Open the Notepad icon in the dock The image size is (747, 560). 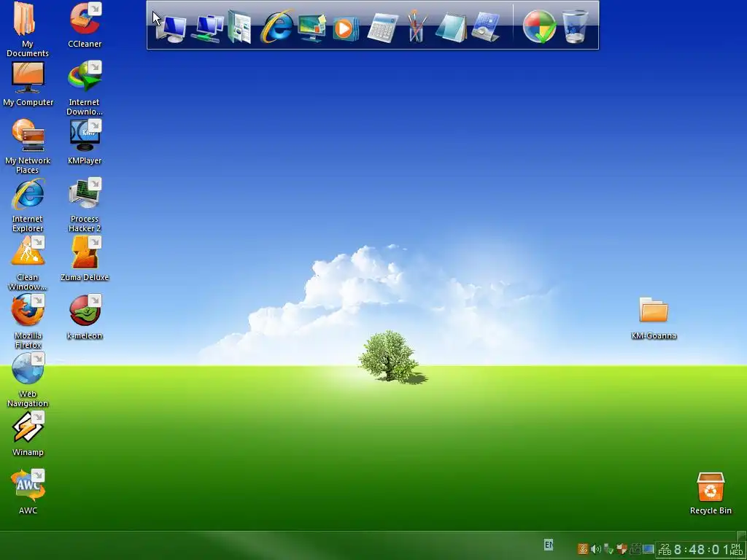coord(451,28)
